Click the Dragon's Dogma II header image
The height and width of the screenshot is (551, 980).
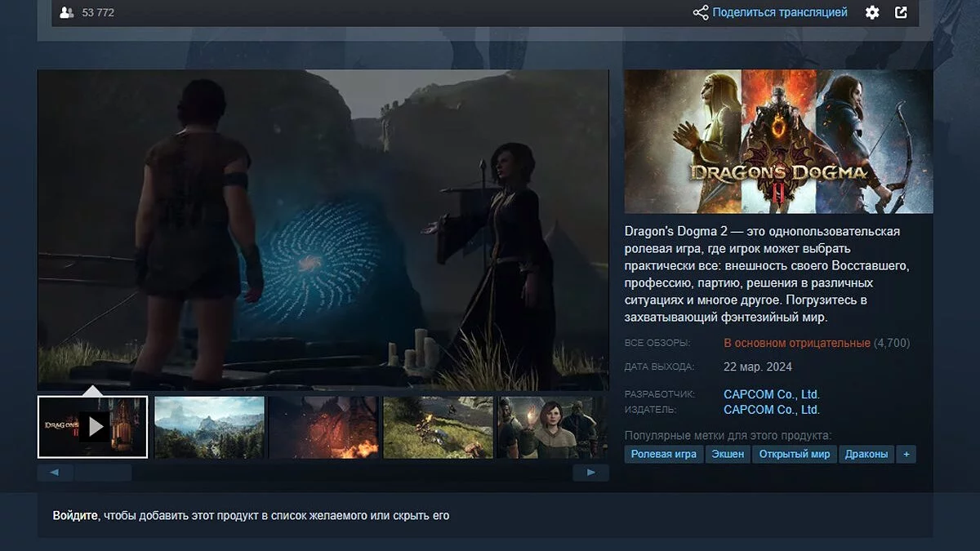(x=778, y=141)
